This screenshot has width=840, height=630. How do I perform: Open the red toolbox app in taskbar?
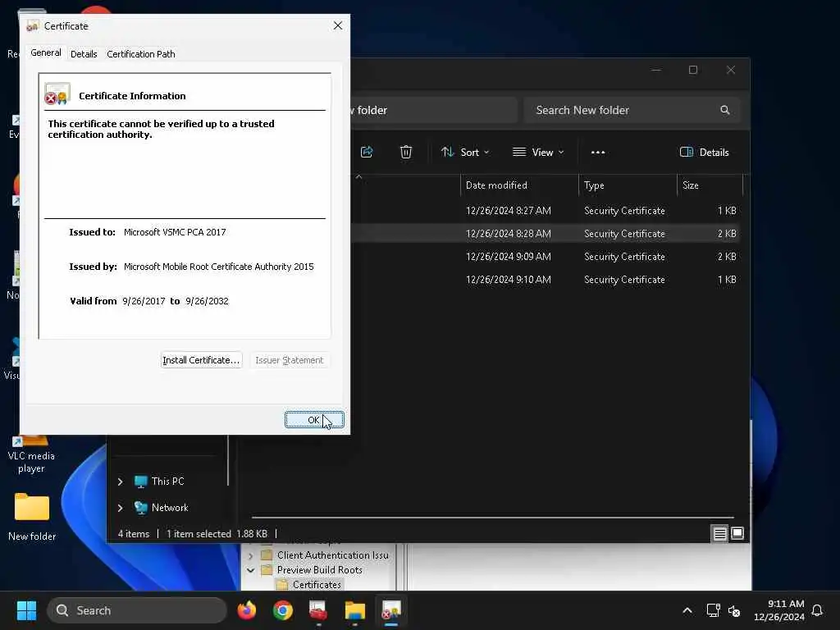tap(318, 610)
